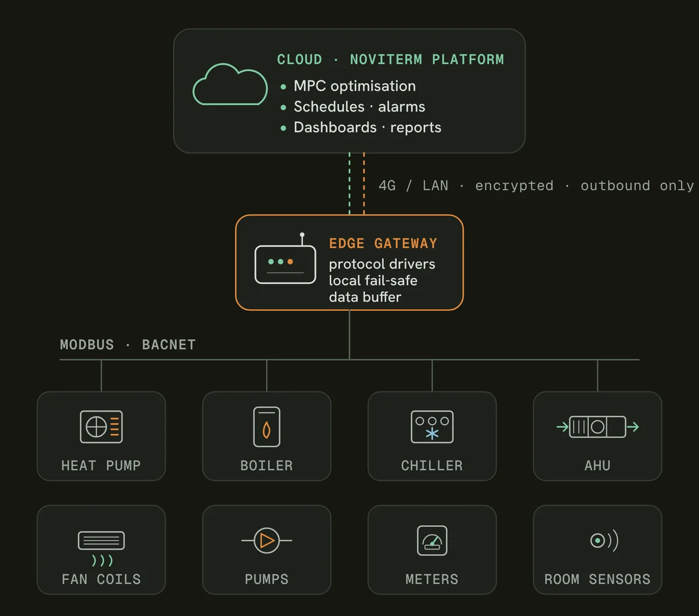Image resolution: width=699 pixels, height=616 pixels.
Task: Click the "CLOUD · NOVITERM PLATFORM" heading
Action: 390,59
